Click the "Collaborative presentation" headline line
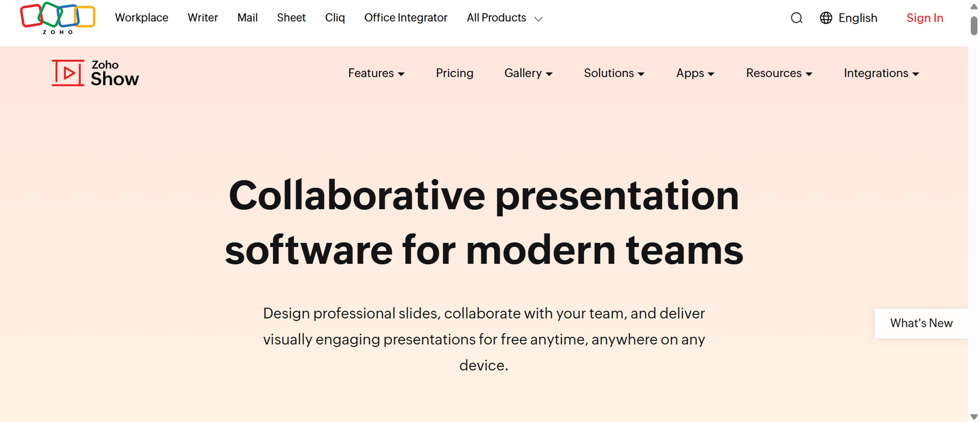Image resolution: width=980 pixels, height=422 pixels. coord(484,195)
